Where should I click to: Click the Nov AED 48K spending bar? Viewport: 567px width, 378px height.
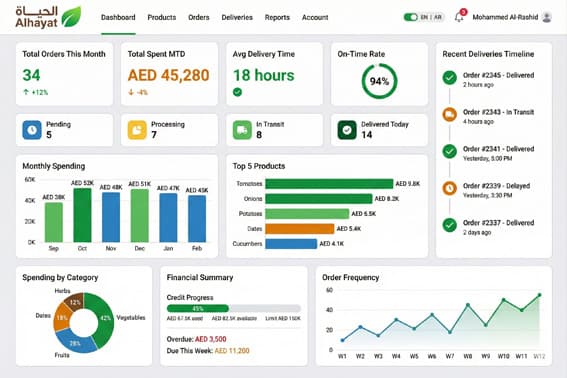(x=111, y=217)
